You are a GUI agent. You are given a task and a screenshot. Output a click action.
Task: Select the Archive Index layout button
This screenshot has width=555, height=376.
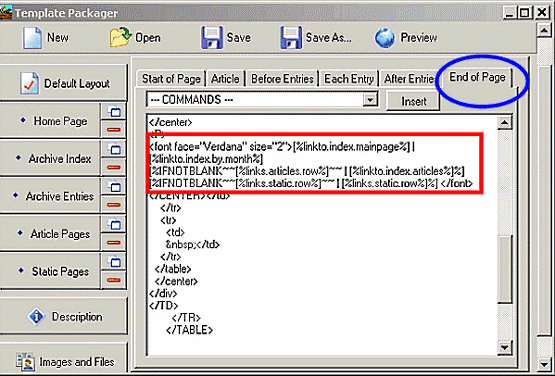point(50,159)
